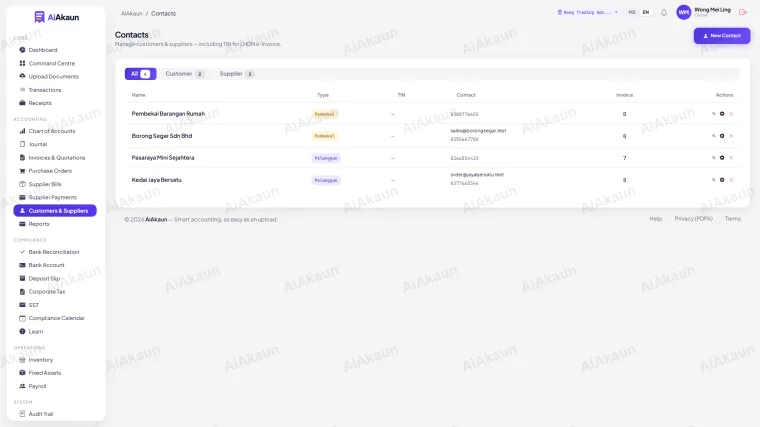Click Pembekal Barangan Rumah contact name
The height and width of the screenshot is (427, 760).
168,114
